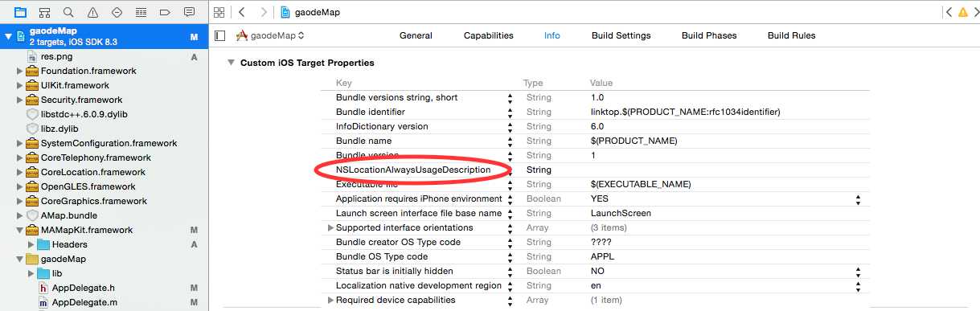
Task: Open the Test navigator diamond icon
Action: tap(117, 12)
